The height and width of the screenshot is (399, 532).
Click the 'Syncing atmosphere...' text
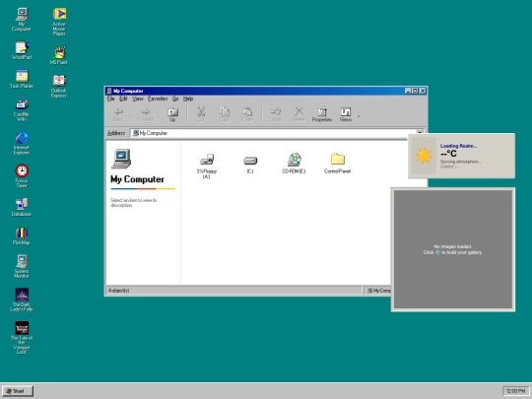461,162
